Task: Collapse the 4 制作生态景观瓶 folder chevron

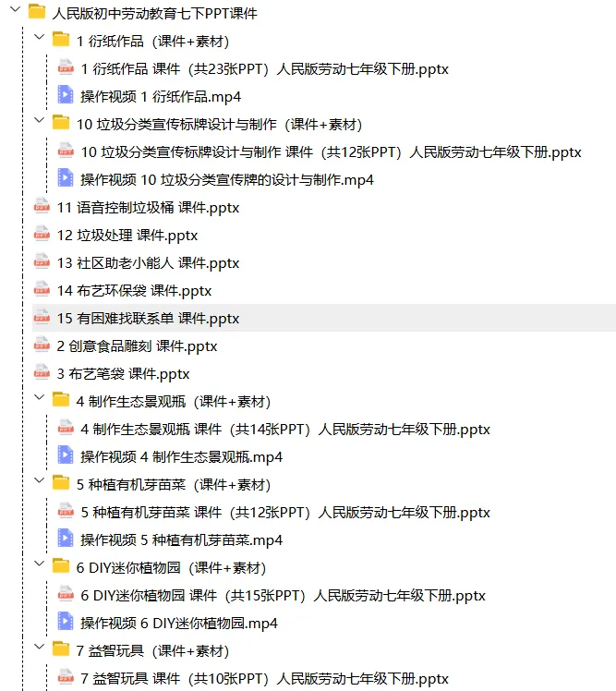Action: coord(39,397)
